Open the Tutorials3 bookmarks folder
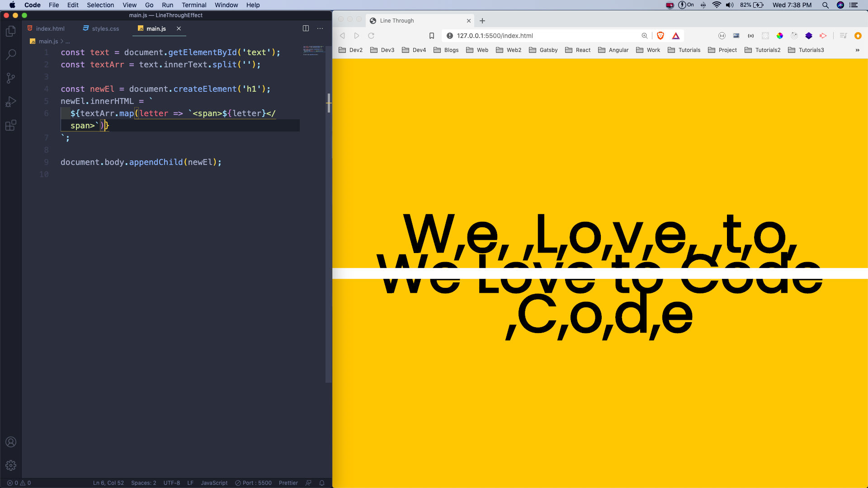The height and width of the screenshot is (488, 868). click(x=806, y=50)
